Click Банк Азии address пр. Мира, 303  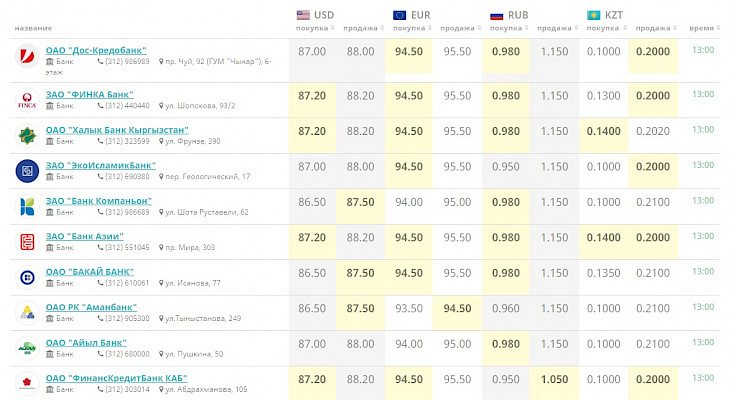pyautogui.click(x=189, y=247)
